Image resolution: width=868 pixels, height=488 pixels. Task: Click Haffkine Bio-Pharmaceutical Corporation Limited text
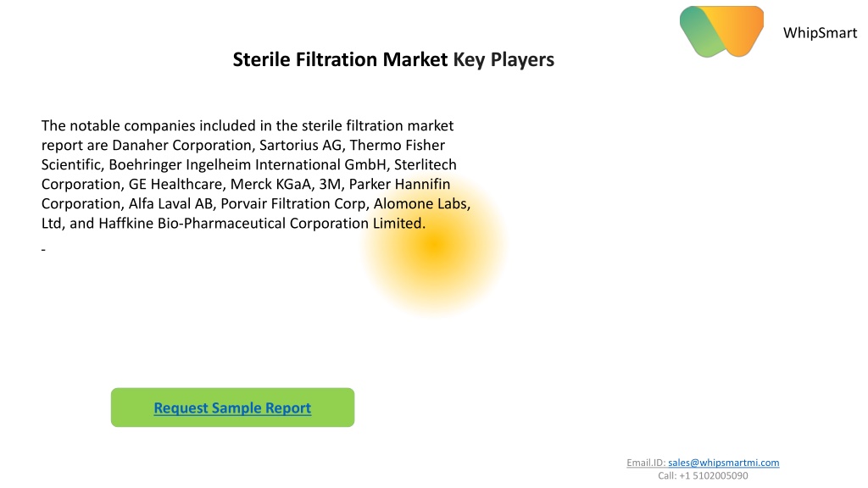(261, 224)
